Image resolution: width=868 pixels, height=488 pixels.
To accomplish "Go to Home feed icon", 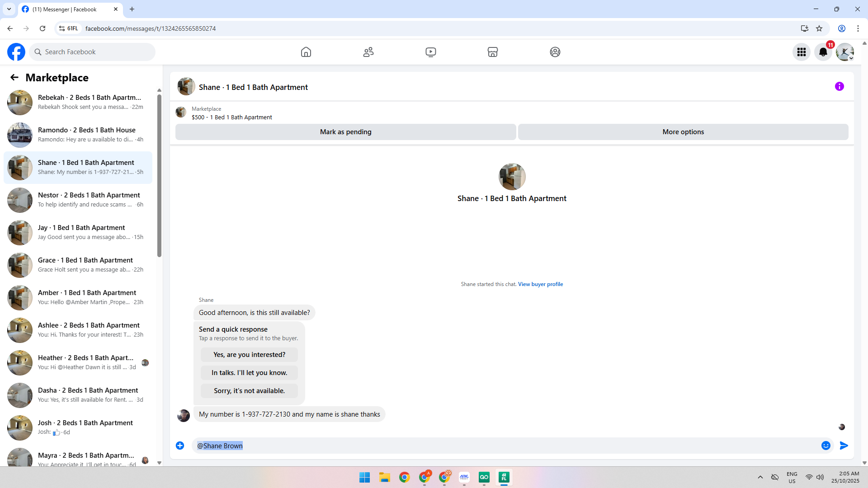I will coord(306,52).
